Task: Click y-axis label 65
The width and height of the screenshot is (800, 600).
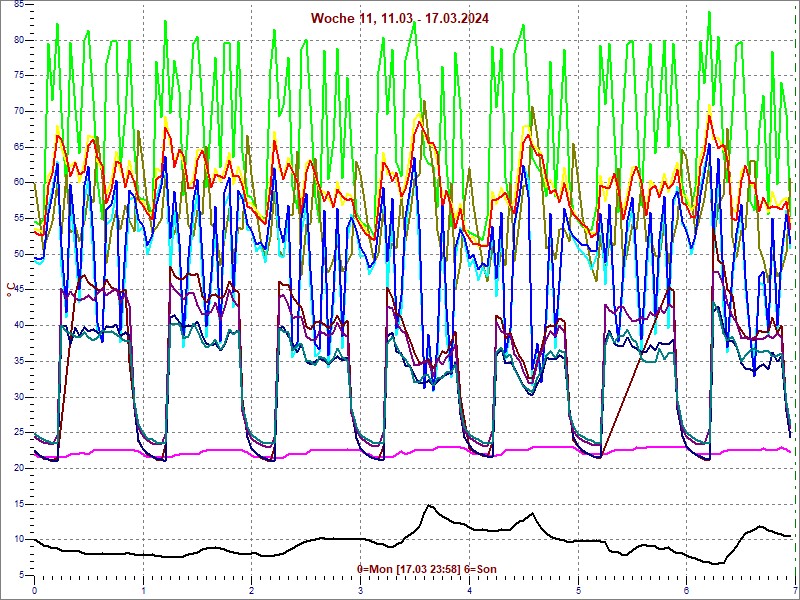Action: coord(18,147)
